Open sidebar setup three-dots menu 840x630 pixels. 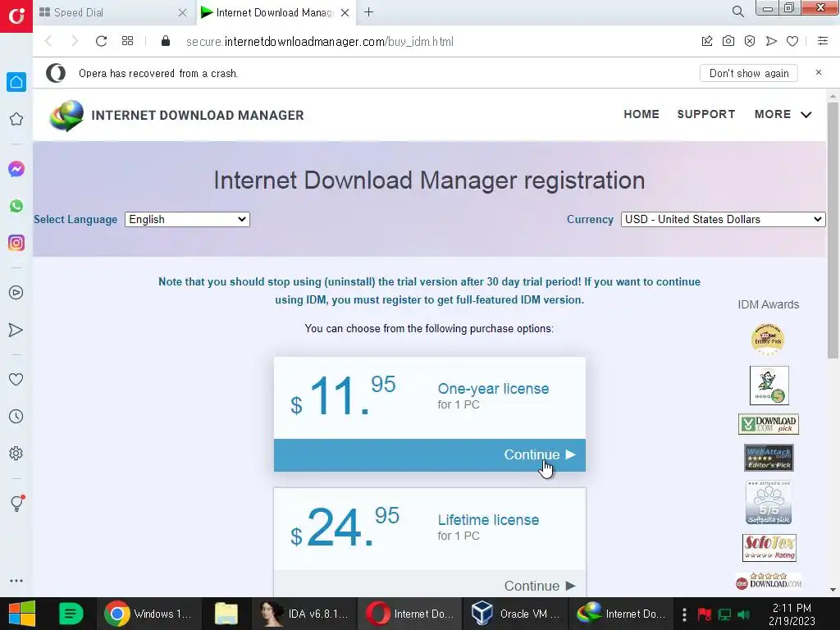click(x=16, y=581)
